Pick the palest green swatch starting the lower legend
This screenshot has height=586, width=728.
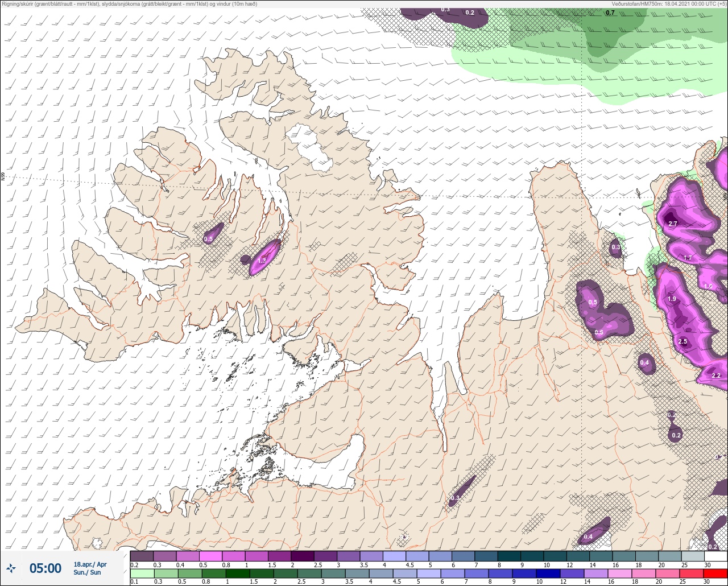coord(142,573)
